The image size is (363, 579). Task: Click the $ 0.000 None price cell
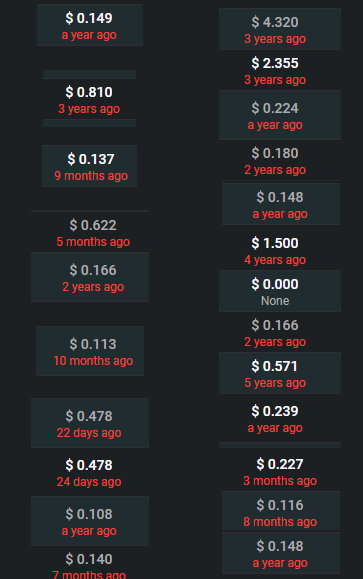pyautogui.click(x=280, y=291)
